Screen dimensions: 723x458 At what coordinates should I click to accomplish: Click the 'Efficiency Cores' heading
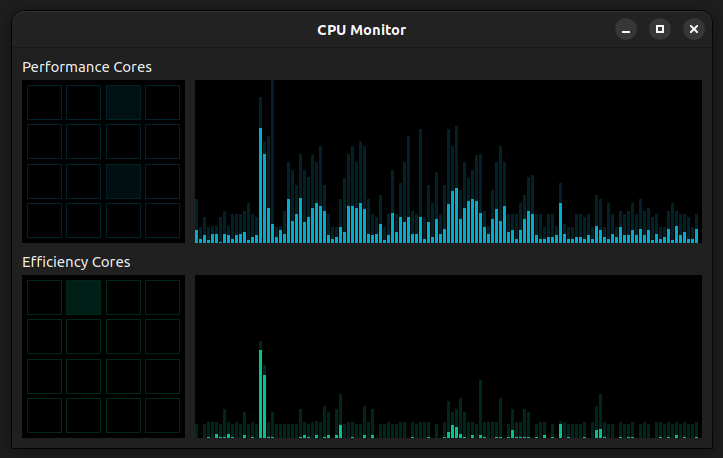tap(76, 262)
